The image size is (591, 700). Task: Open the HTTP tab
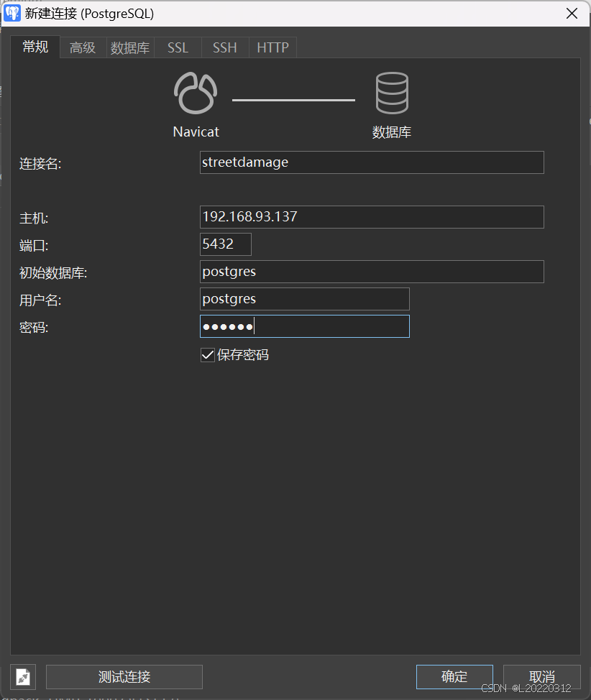(x=272, y=47)
